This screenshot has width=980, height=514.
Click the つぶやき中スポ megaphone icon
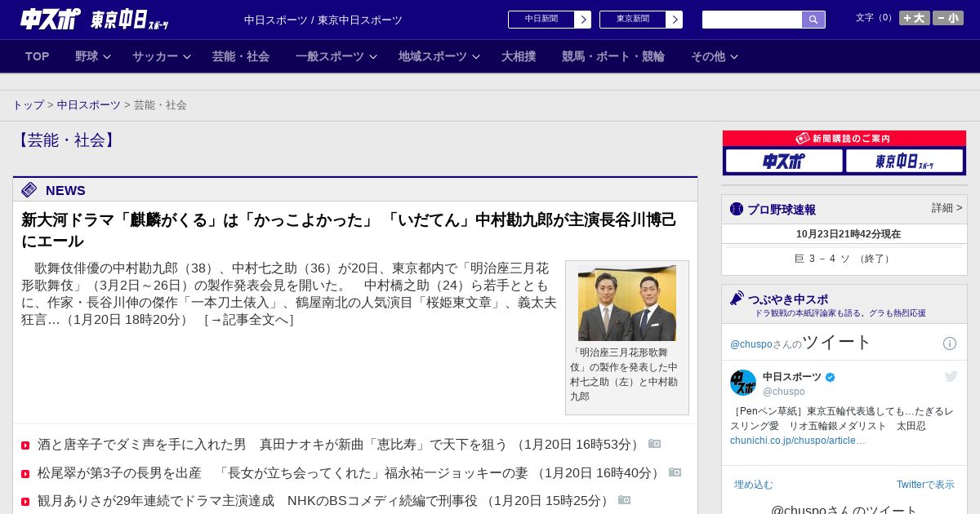pos(737,299)
